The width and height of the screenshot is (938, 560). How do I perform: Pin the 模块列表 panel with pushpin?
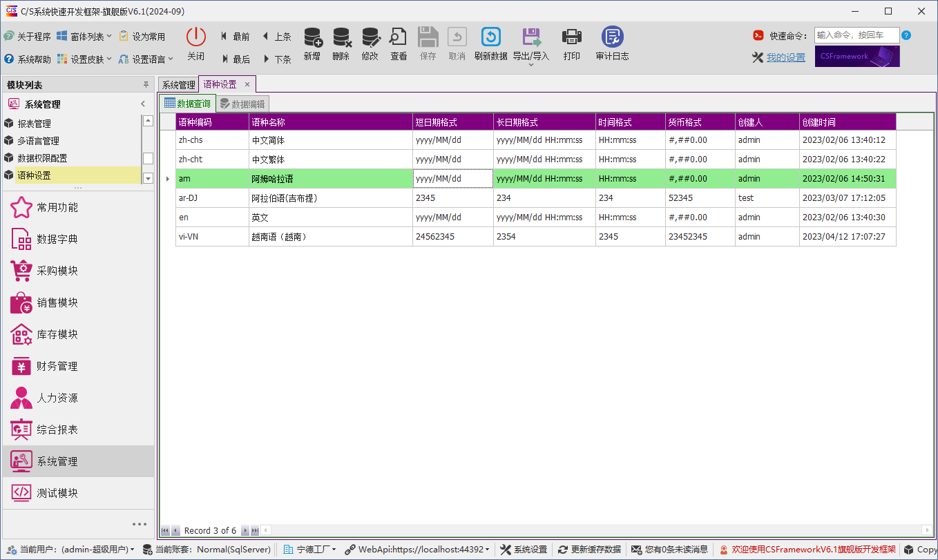pos(146,85)
